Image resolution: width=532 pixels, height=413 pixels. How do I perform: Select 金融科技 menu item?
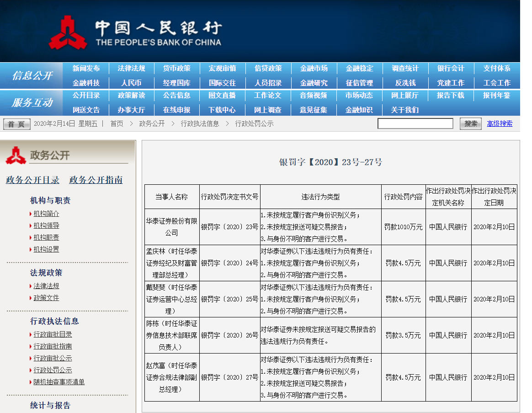pos(86,83)
